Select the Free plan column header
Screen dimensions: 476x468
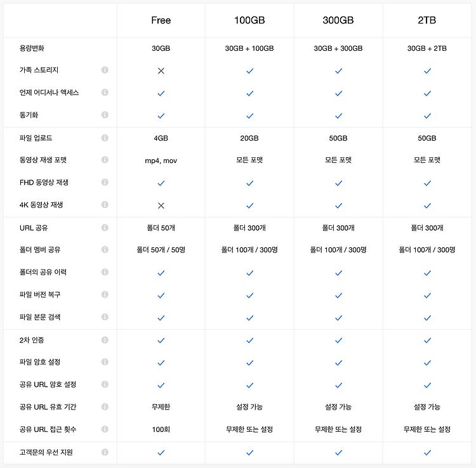coord(161,20)
